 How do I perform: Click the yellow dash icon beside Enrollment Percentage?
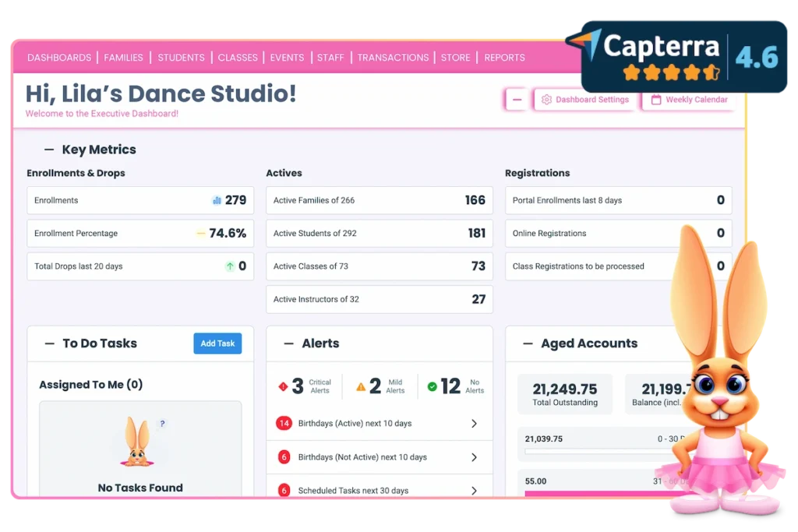[x=203, y=233]
